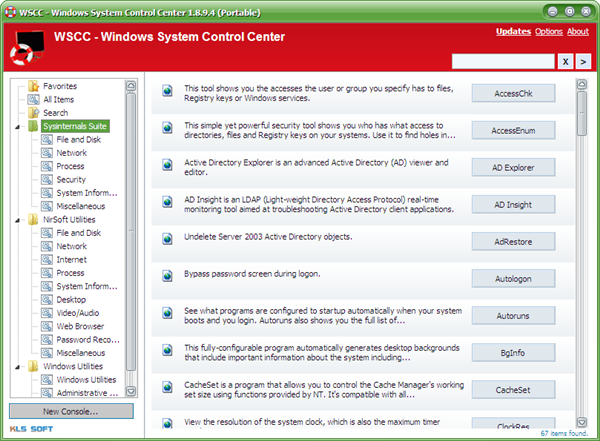Select Sysinternals Suite in the tree
Screen dimensions: 600x441
click(75, 126)
